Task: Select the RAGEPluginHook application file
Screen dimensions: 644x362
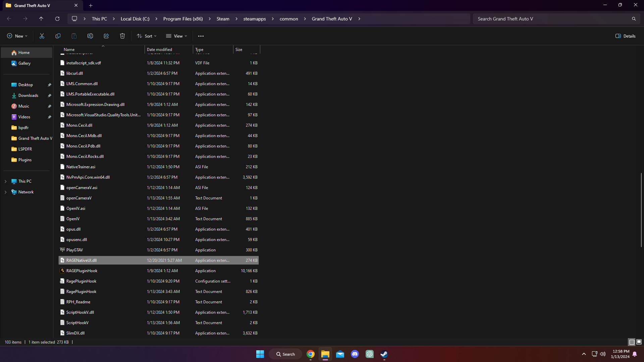Action: coord(82,271)
